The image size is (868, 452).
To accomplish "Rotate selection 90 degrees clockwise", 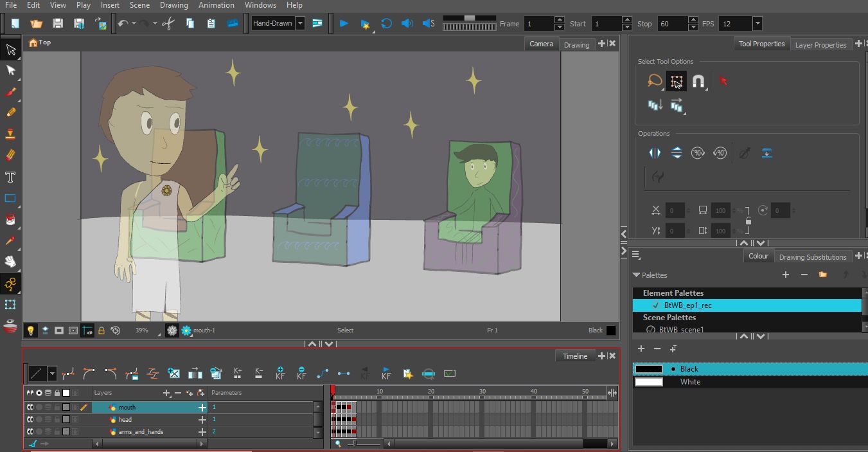I will click(698, 153).
